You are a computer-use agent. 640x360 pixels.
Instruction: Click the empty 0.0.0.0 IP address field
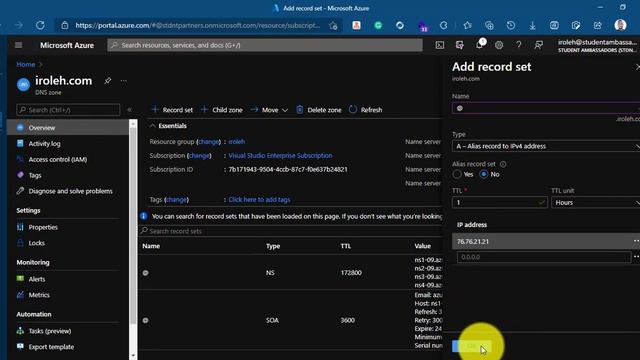[544, 257]
